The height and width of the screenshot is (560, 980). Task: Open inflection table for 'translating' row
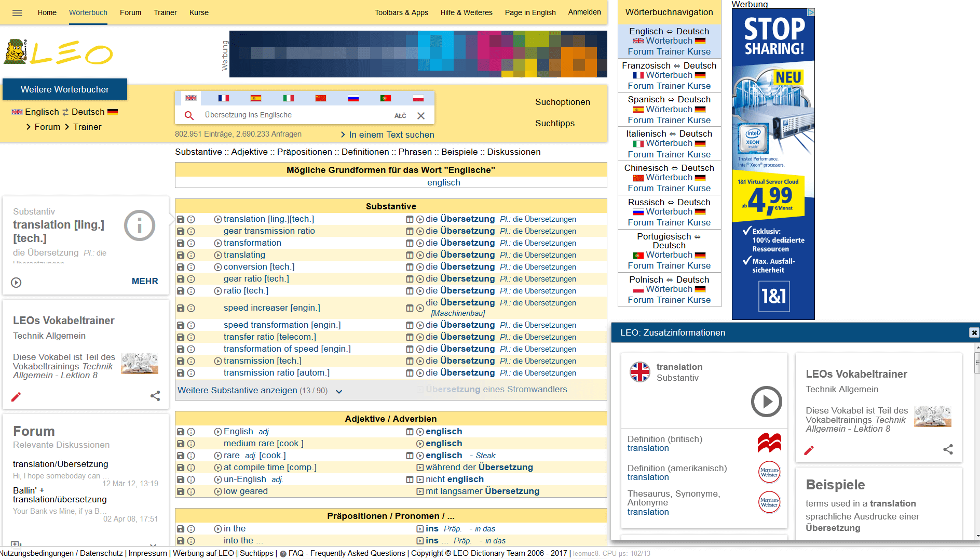click(x=410, y=255)
